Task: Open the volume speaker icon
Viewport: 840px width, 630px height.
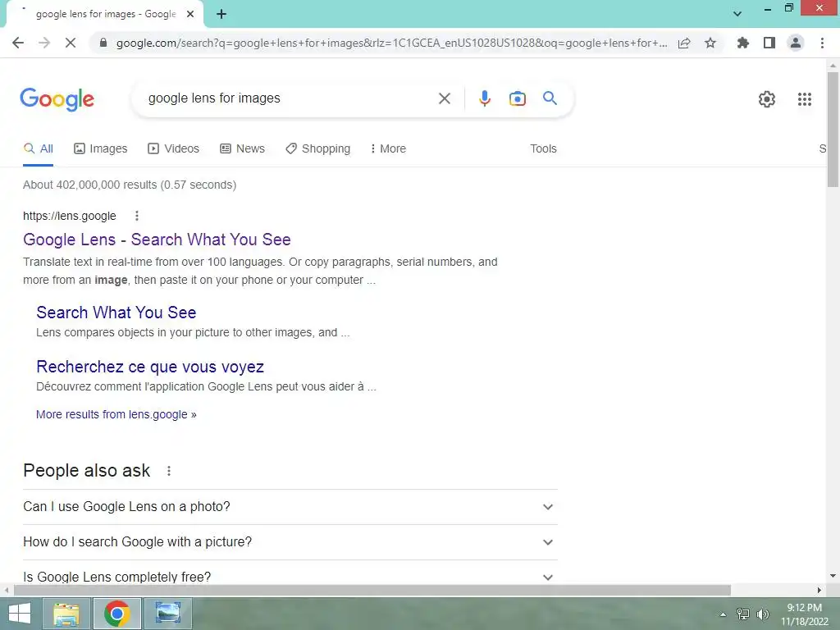Action: [762, 614]
